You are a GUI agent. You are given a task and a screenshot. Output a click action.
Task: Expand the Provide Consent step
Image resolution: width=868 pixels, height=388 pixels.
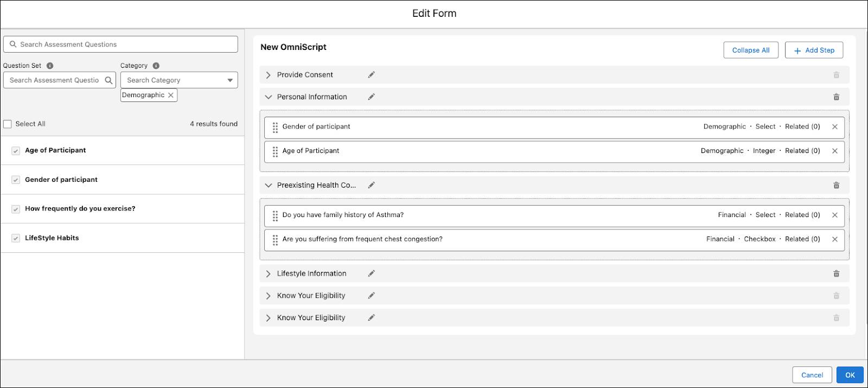[x=268, y=75]
